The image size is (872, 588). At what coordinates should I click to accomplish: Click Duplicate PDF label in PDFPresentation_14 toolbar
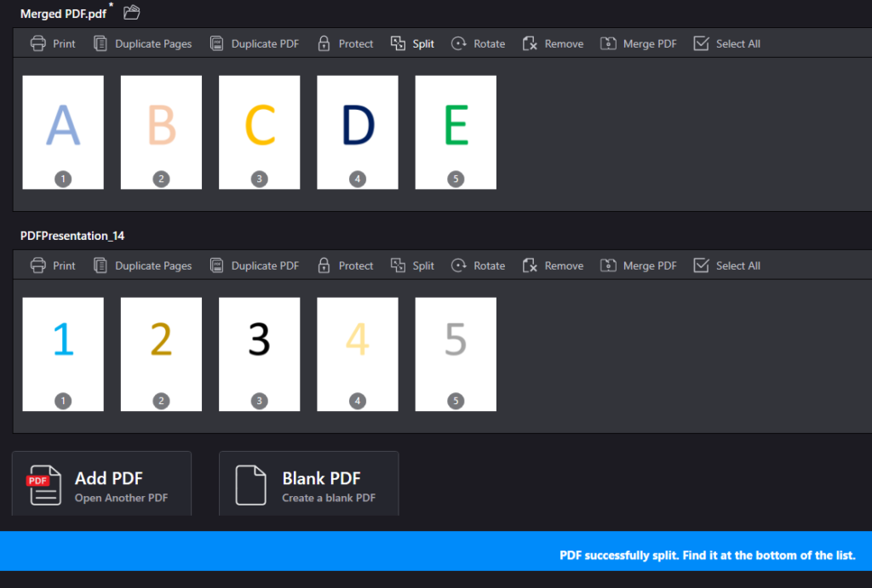pyautogui.click(x=266, y=266)
